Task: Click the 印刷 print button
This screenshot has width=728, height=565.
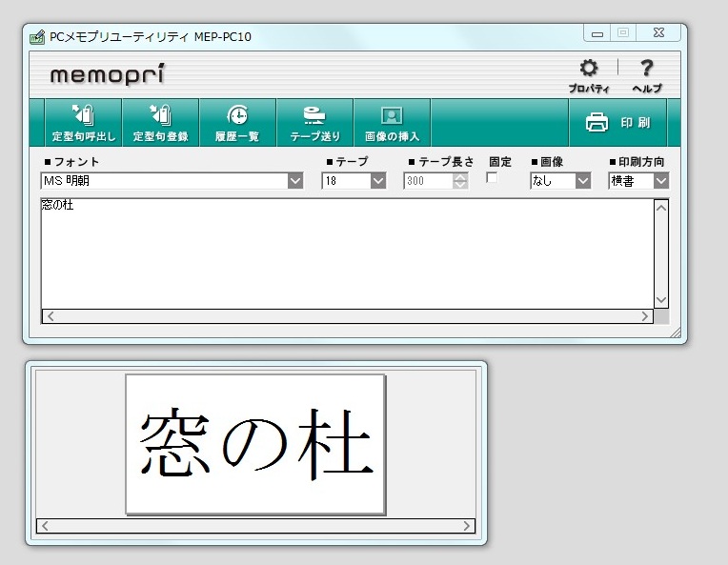Action: coord(618,123)
